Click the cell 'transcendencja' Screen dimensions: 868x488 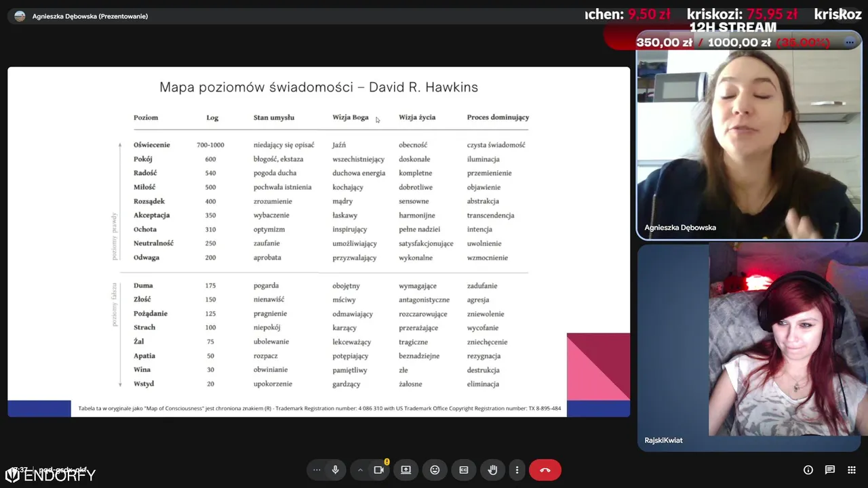pyautogui.click(x=491, y=216)
